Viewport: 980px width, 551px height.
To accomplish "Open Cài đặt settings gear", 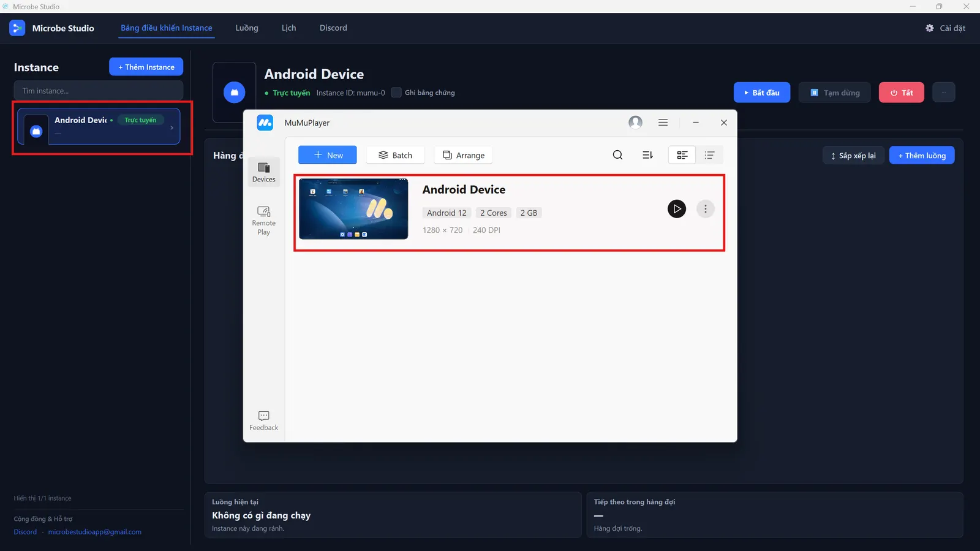I will (946, 28).
